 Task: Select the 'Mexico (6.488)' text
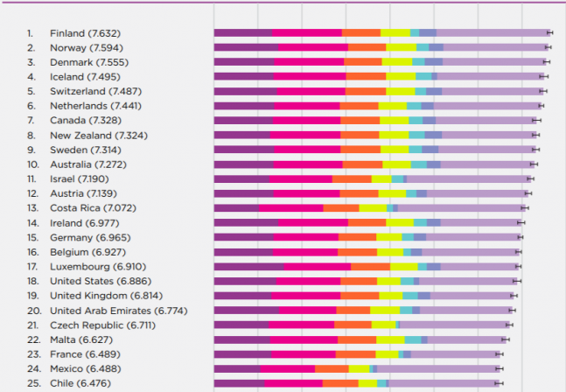(x=86, y=368)
